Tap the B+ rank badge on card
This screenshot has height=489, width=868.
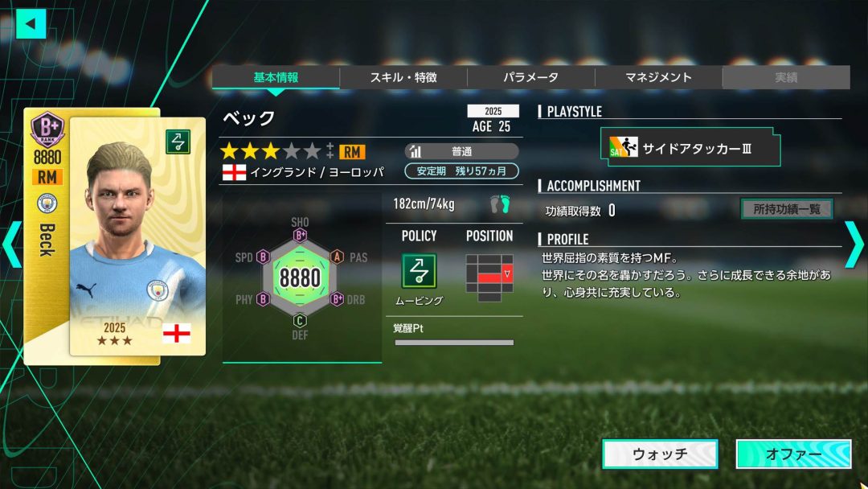click(47, 129)
